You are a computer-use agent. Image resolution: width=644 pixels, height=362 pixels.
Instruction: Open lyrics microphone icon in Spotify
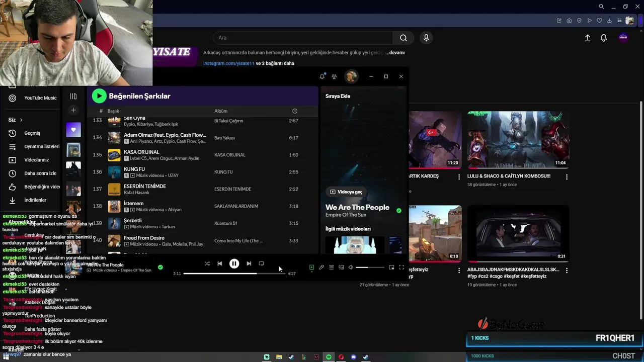tap(321, 267)
